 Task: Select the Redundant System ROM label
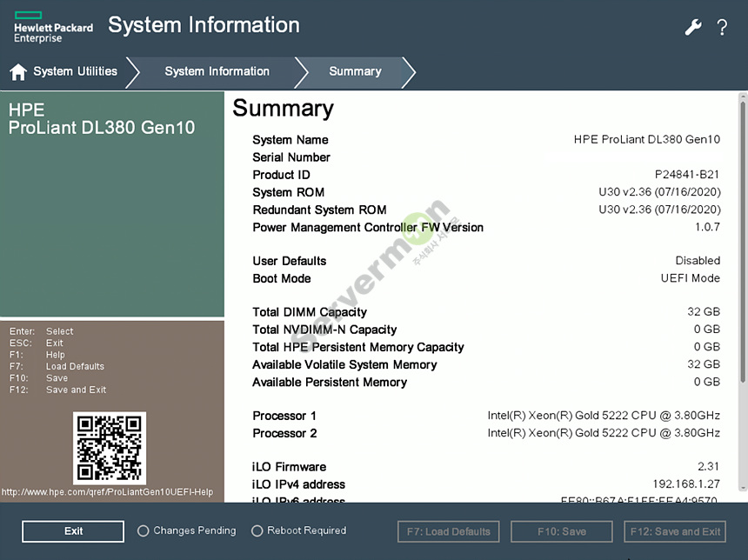pos(319,210)
